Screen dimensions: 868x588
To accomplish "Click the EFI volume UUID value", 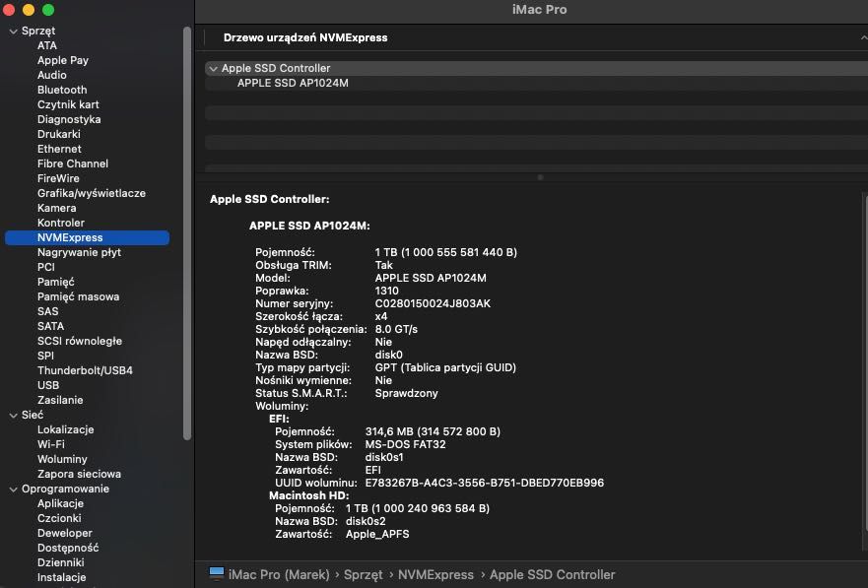I will click(x=485, y=483).
